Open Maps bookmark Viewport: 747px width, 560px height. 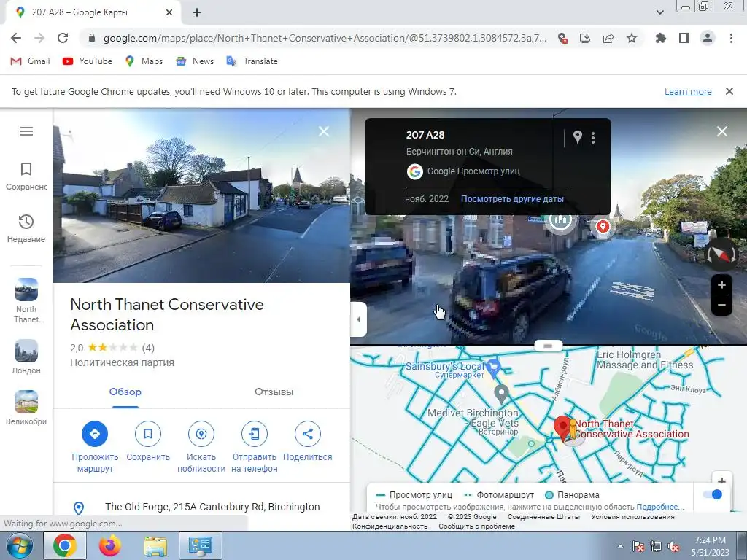pos(144,61)
